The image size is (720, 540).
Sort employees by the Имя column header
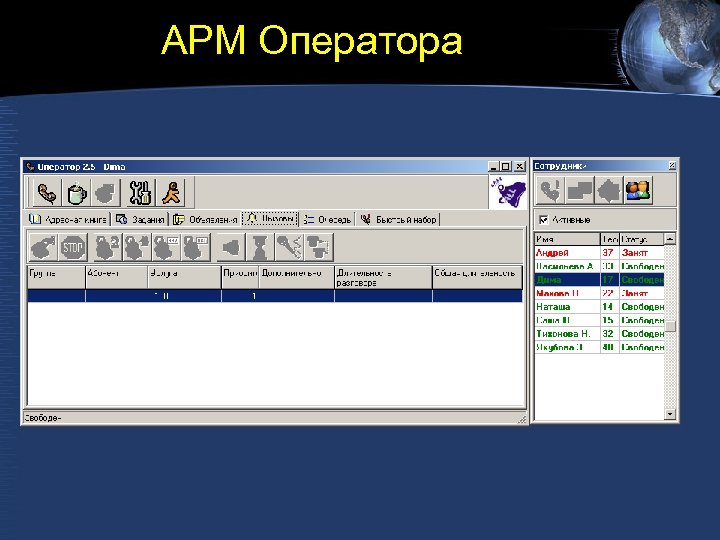(x=568, y=239)
